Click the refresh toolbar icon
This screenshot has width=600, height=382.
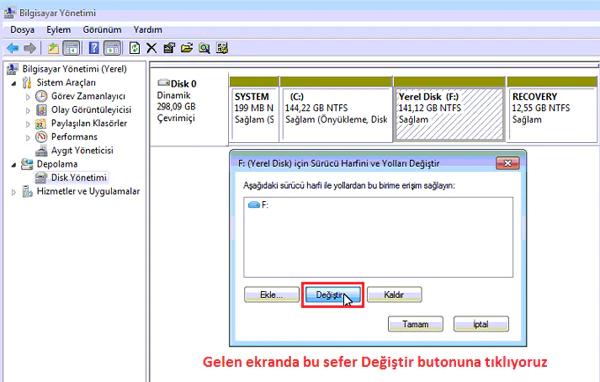(x=134, y=48)
